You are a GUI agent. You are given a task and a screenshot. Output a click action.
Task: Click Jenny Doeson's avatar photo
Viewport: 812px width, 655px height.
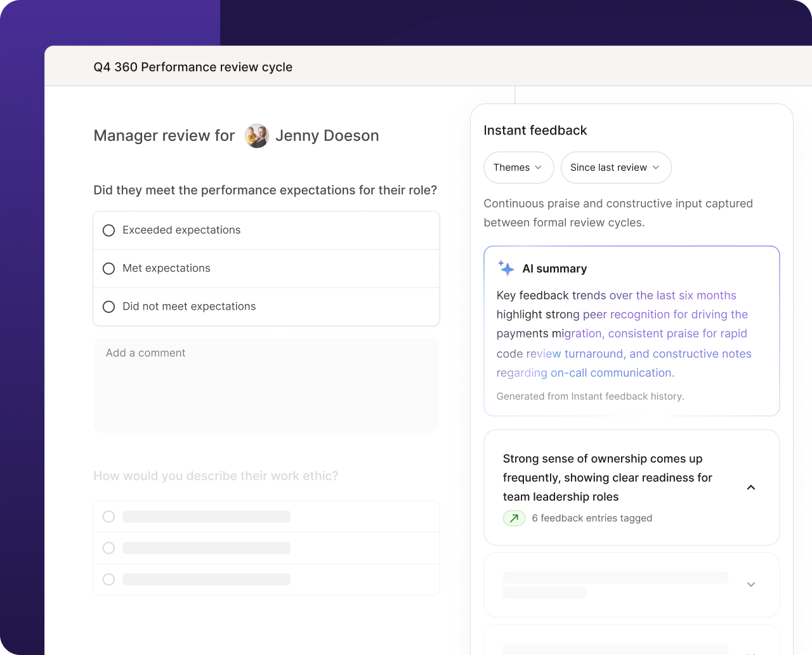point(257,136)
